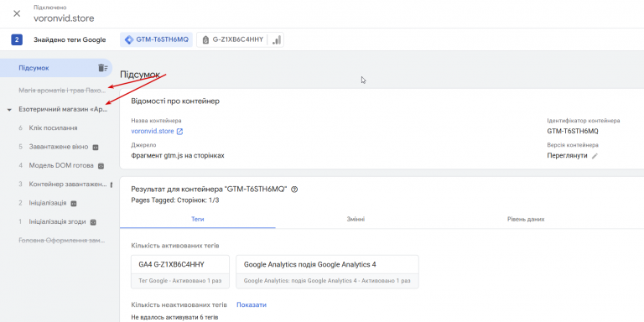Image resolution: width=644 pixels, height=322 pixels.
Task: Open the Теги tab
Action: 198,220
